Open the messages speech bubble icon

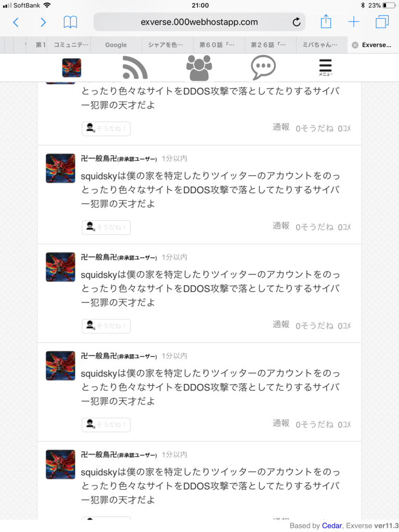[x=263, y=68]
